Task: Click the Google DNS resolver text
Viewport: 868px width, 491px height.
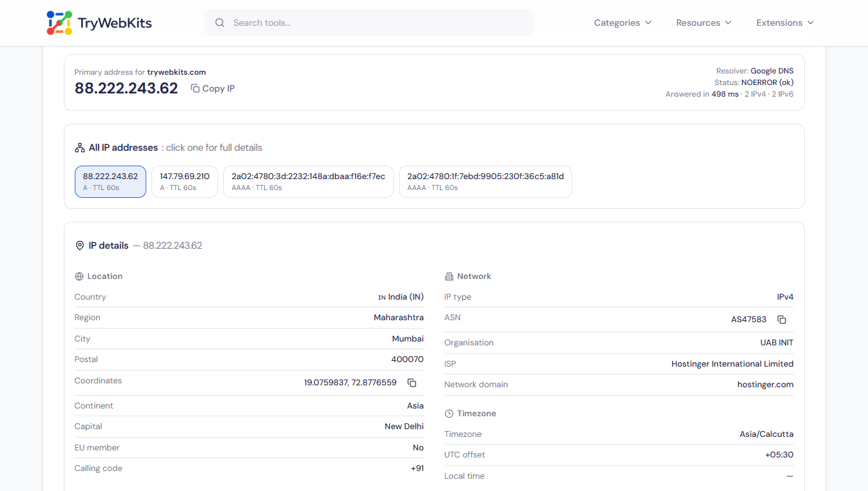Action: tap(772, 71)
